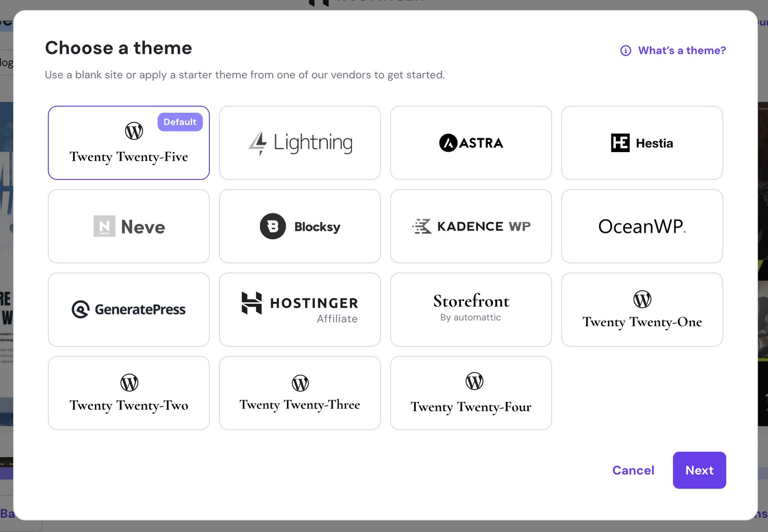Image resolution: width=768 pixels, height=532 pixels.
Task: Select the Astra theme logo
Action: (x=470, y=142)
